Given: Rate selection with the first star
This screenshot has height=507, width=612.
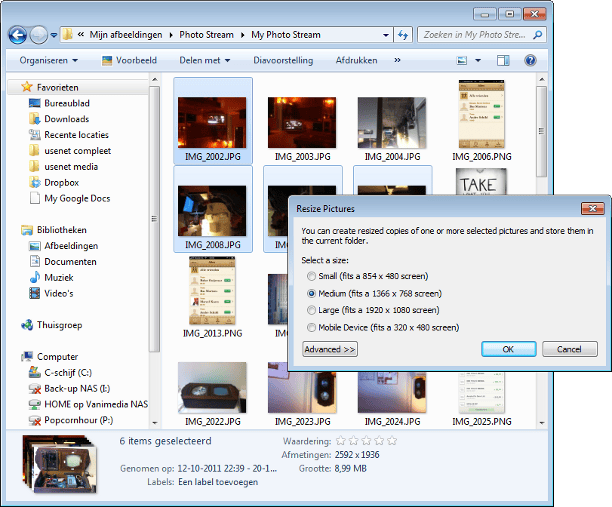Looking at the screenshot, I should tap(341, 441).
